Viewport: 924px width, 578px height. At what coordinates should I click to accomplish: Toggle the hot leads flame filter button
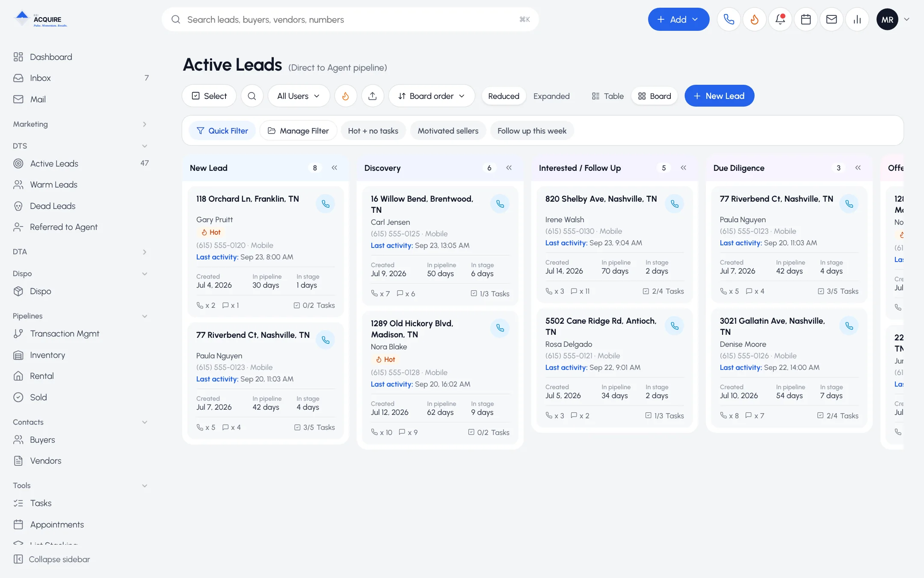[x=345, y=96]
